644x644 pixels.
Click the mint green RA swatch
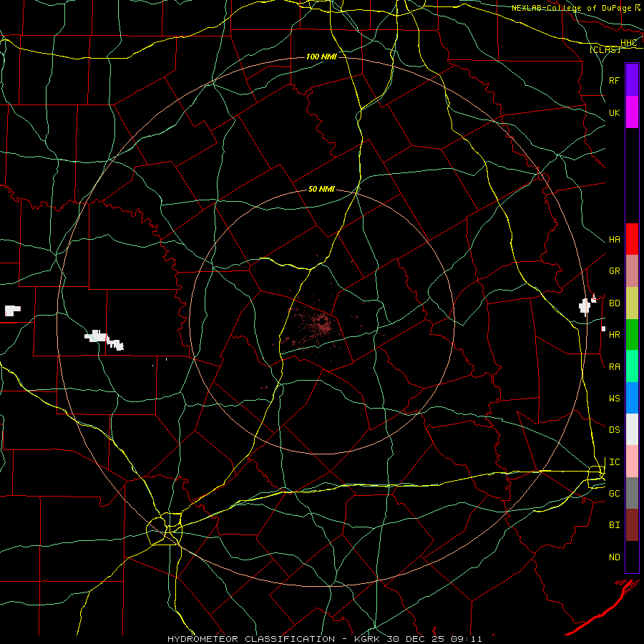click(632, 366)
